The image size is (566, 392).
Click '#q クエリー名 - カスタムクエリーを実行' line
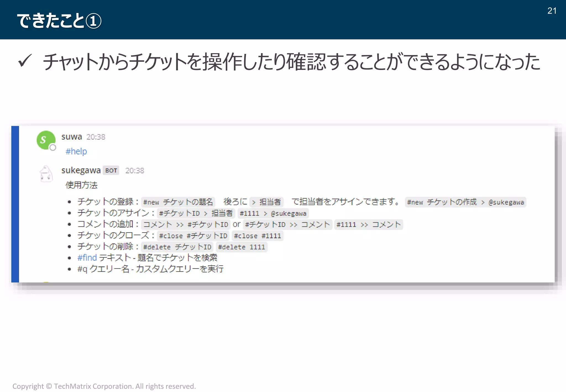[150, 269]
